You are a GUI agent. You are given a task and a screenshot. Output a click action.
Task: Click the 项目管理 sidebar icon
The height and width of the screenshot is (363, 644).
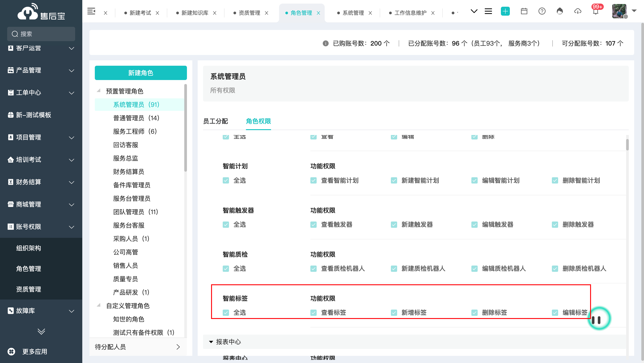[11, 137]
